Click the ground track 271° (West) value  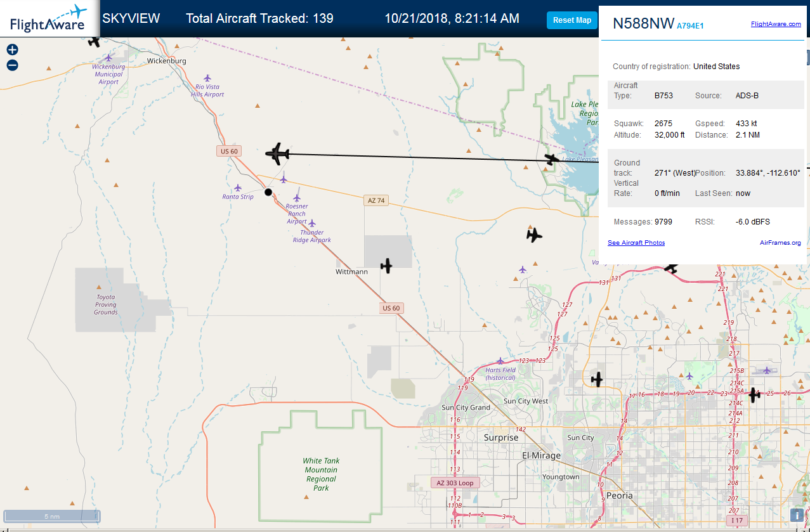[x=675, y=173]
